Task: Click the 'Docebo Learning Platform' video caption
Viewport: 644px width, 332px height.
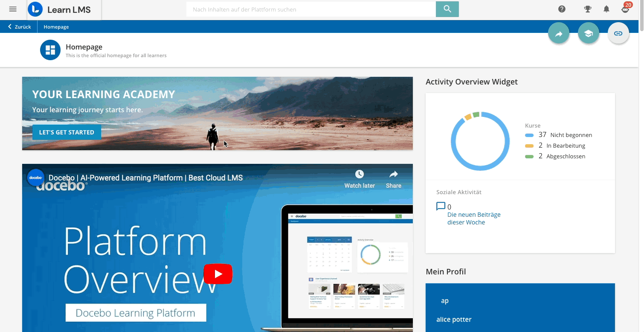Action: coord(136,313)
